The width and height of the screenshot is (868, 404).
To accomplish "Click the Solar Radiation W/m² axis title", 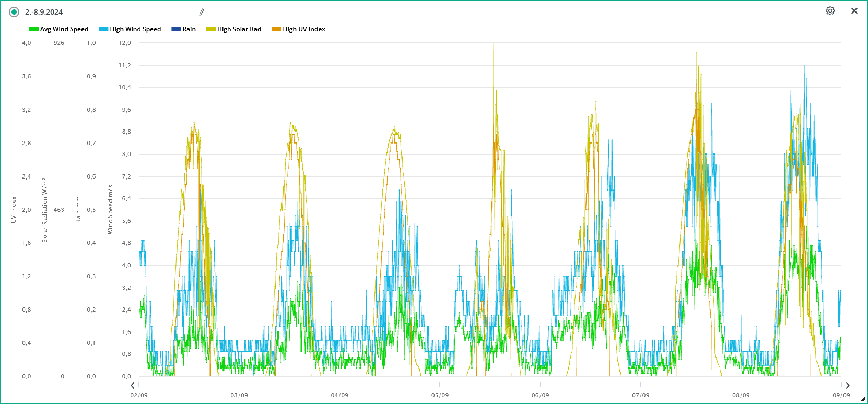I will tap(45, 209).
